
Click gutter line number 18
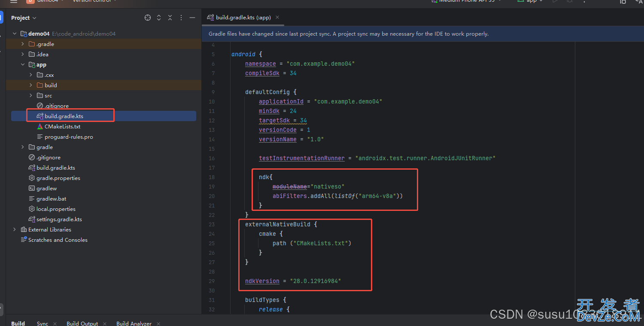point(211,177)
